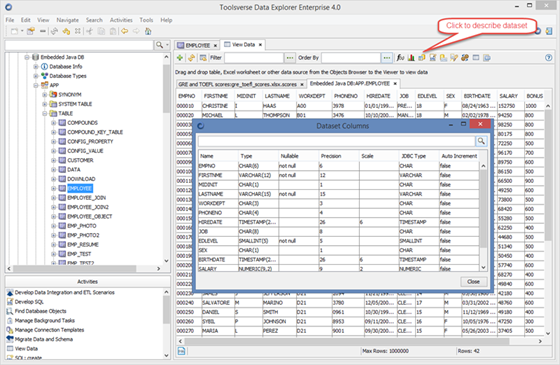Viewport: 560px width, 365px height.
Task: Click the describe dataset icon
Action: click(x=422, y=58)
